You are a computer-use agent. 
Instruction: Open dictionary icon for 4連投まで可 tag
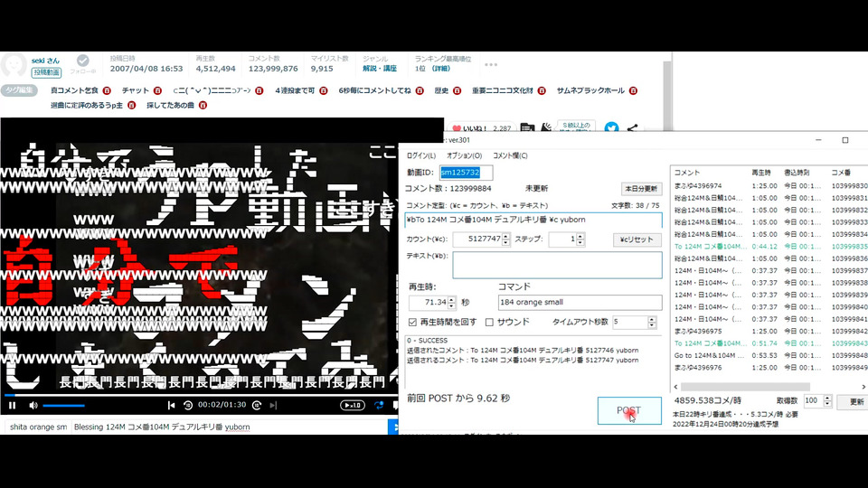pyautogui.click(x=324, y=90)
